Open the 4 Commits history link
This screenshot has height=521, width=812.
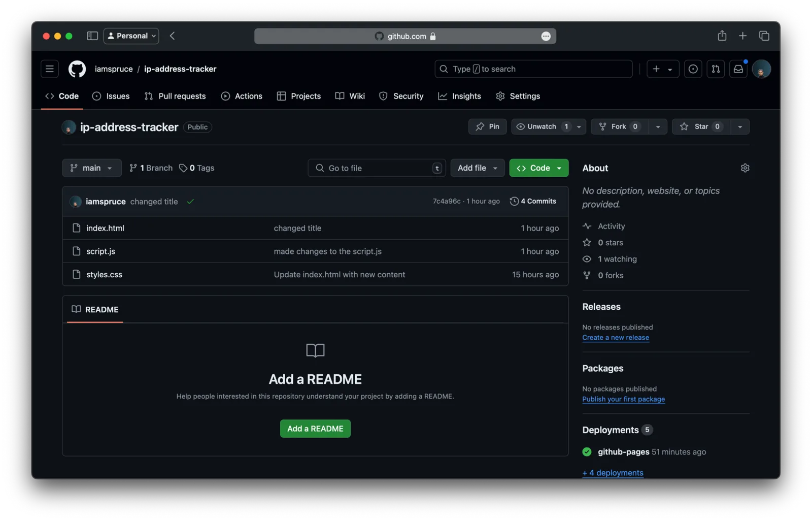point(533,202)
